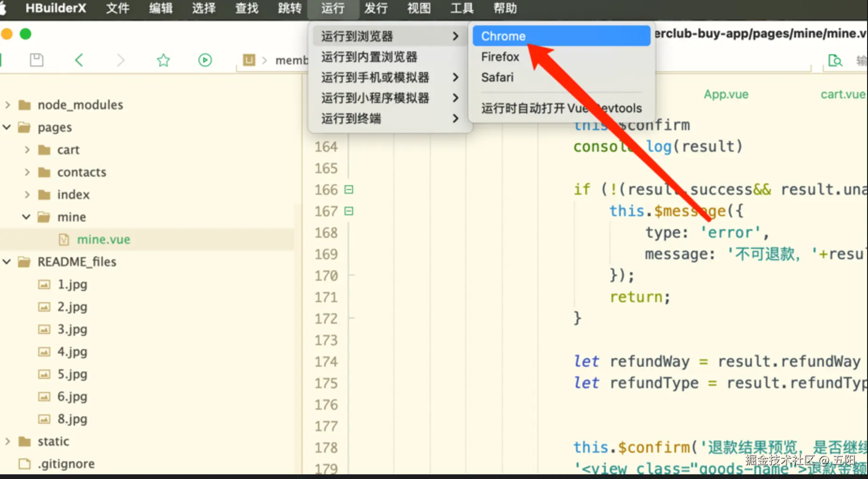
Task: Go forward with the right arrow icon
Action: coord(120,60)
